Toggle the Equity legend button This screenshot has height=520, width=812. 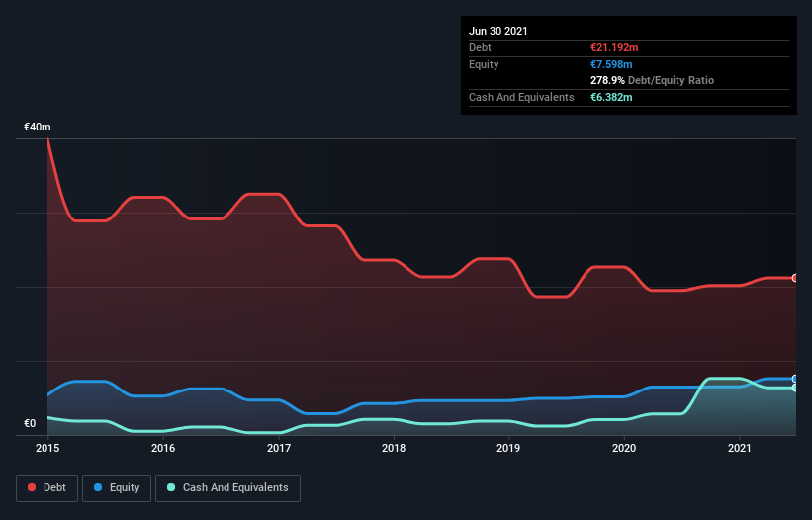click(x=117, y=488)
